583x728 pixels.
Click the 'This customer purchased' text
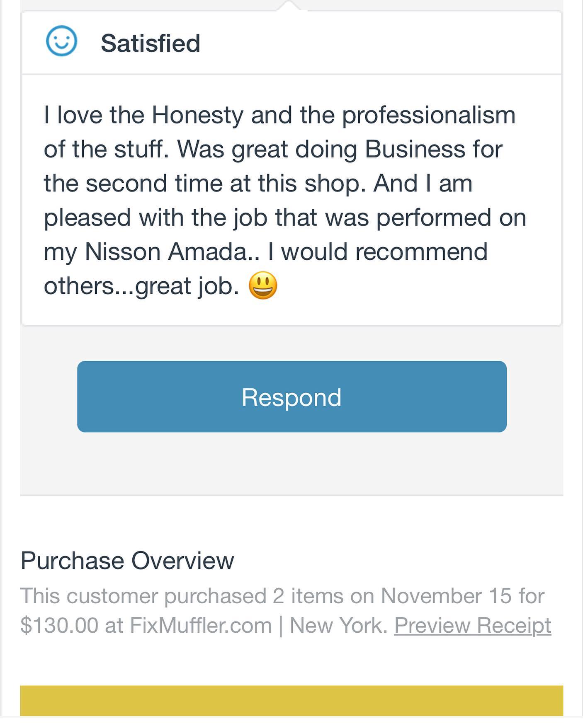coord(143,596)
